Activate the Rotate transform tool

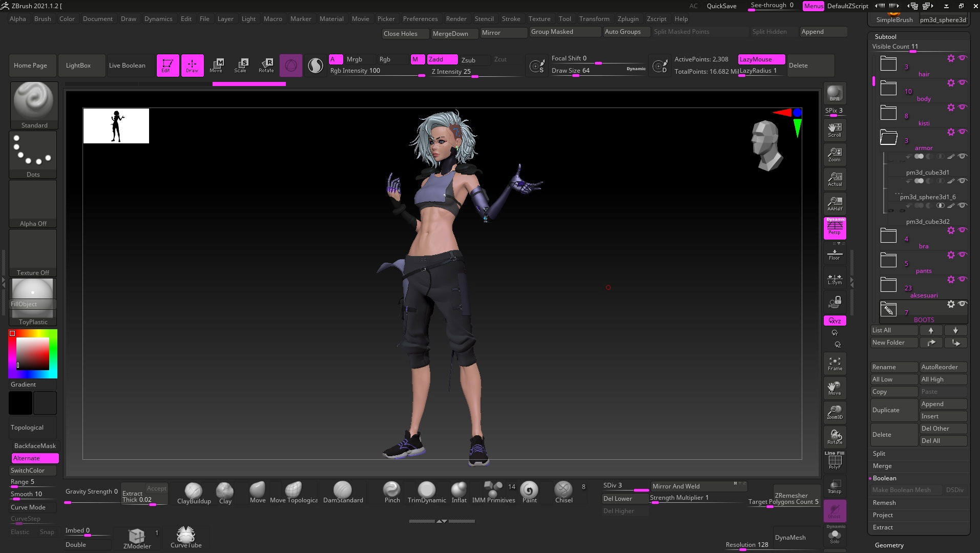pos(266,65)
